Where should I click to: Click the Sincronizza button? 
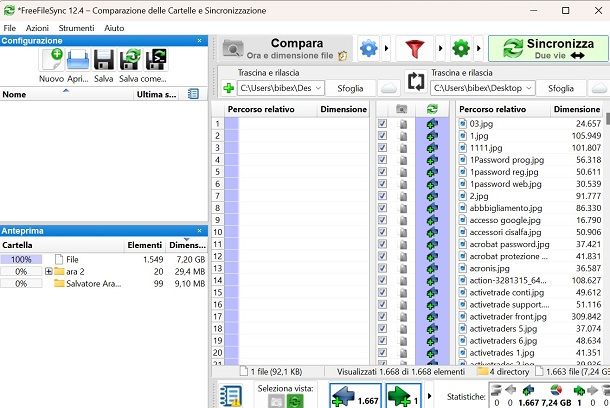(548, 49)
